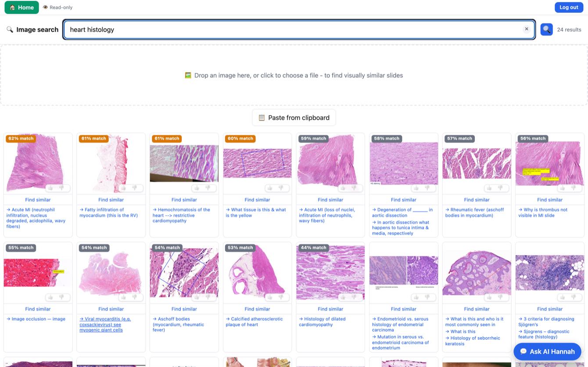Thumbs up the Image occlusion card
The width and height of the screenshot is (588, 367).
point(51,297)
